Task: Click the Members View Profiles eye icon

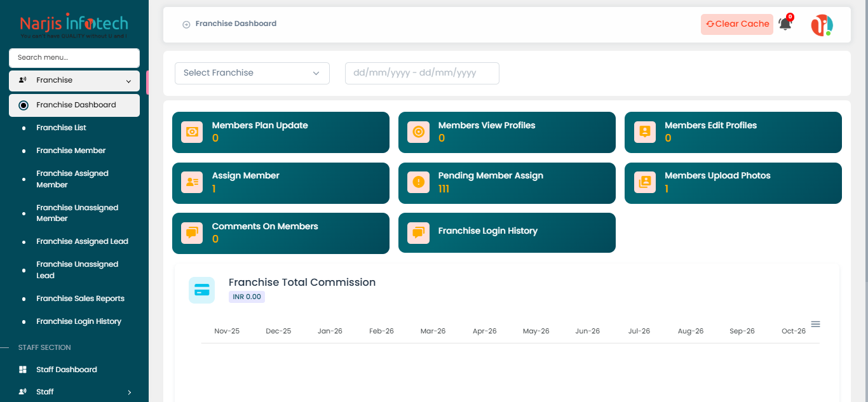Action: pos(418,132)
